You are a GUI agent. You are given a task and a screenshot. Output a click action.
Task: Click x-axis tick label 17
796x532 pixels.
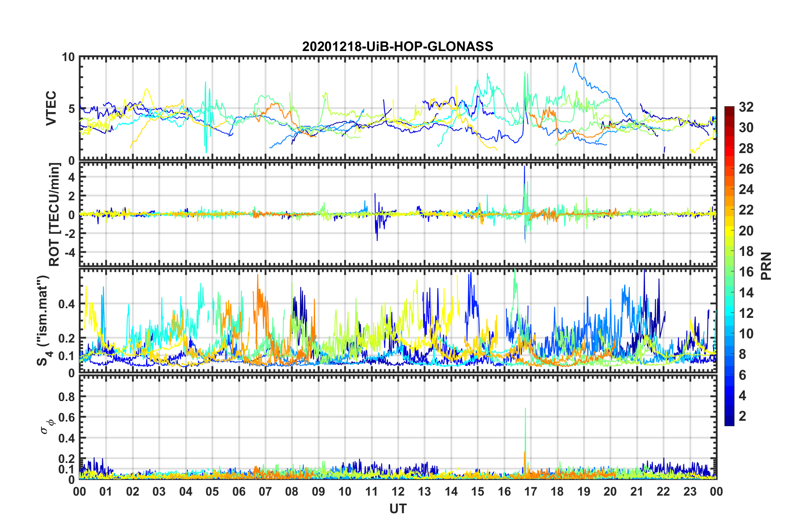coord(531,491)
